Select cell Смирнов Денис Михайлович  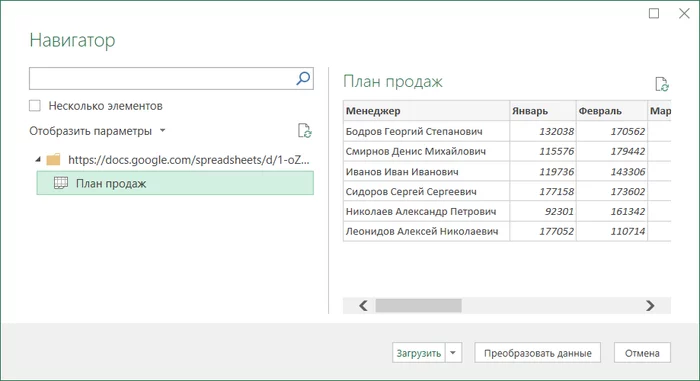[426, 151]
